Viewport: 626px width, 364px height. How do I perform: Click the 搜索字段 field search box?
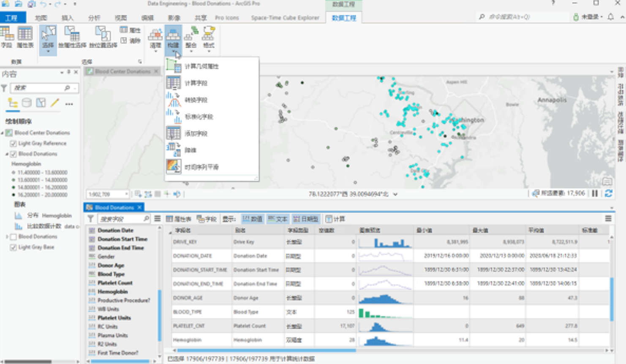pyautogui.click(x=124, y=219)
